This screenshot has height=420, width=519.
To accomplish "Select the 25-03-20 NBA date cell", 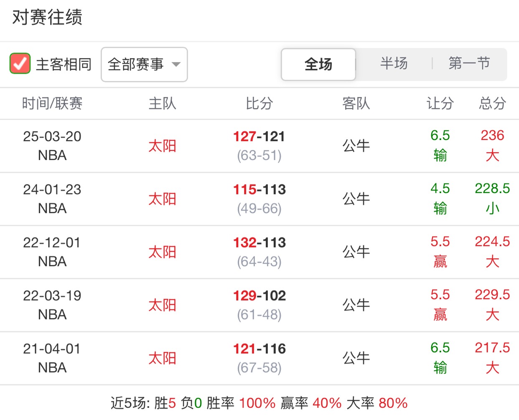I will 52,145.
